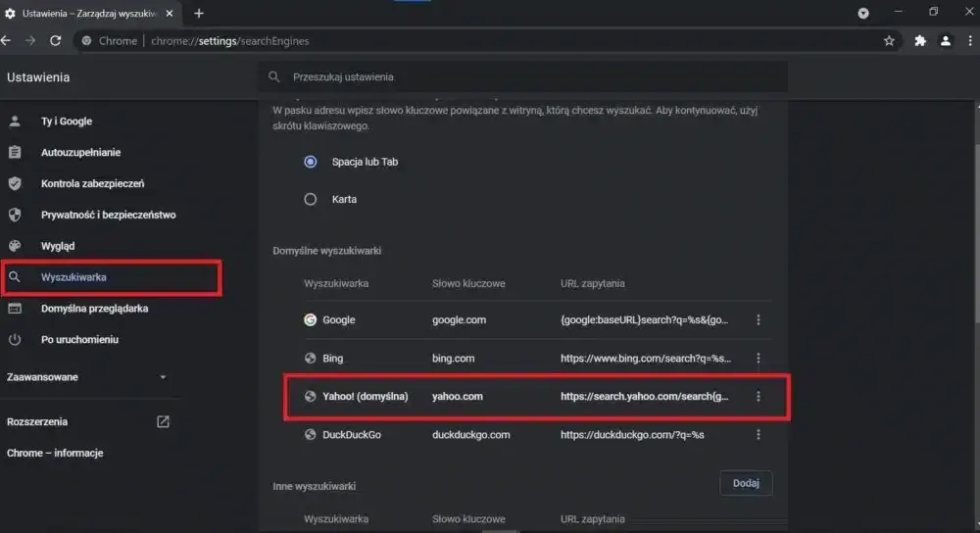Click the Dodaj button
The image size is (980, 533).
point(746,483)
